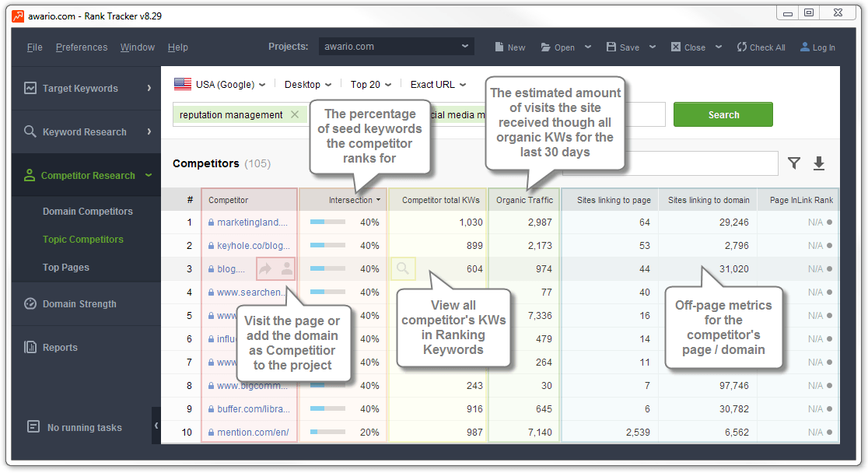868x473 pixels.
Task: Open the Help menu
Action: tap(177, 47)
